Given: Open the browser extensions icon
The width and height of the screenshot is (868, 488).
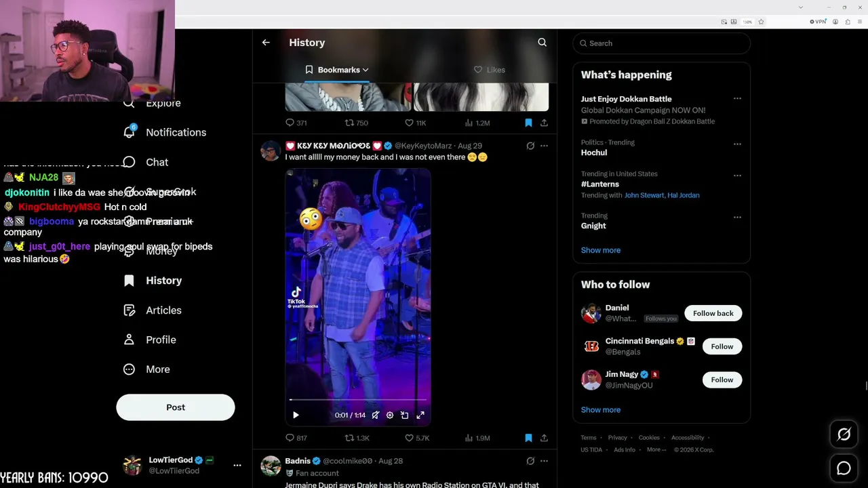Looking at the screenshot, I should 848,22.
